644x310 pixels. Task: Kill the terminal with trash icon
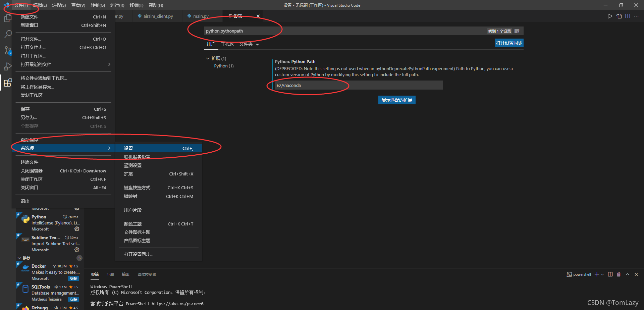[619, 274]
